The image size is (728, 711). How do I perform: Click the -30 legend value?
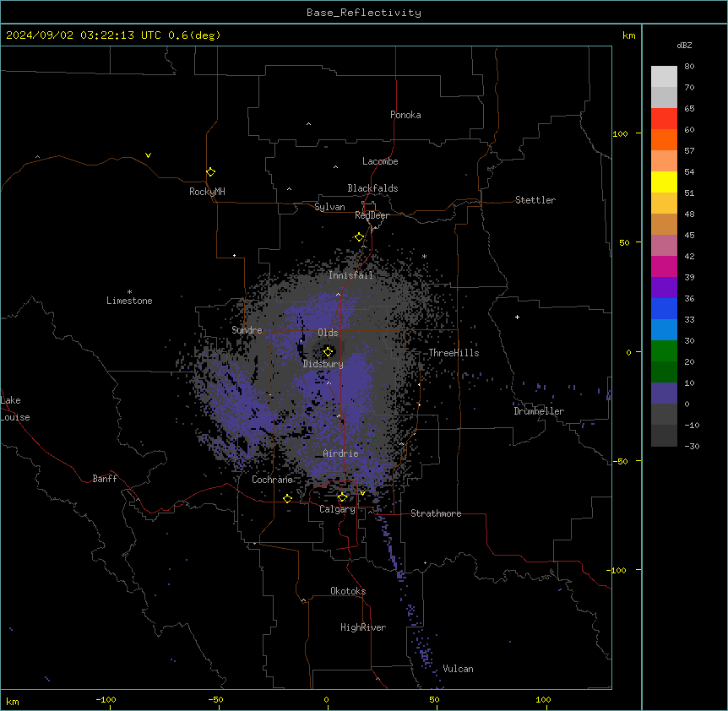click(x=692, y=446)
